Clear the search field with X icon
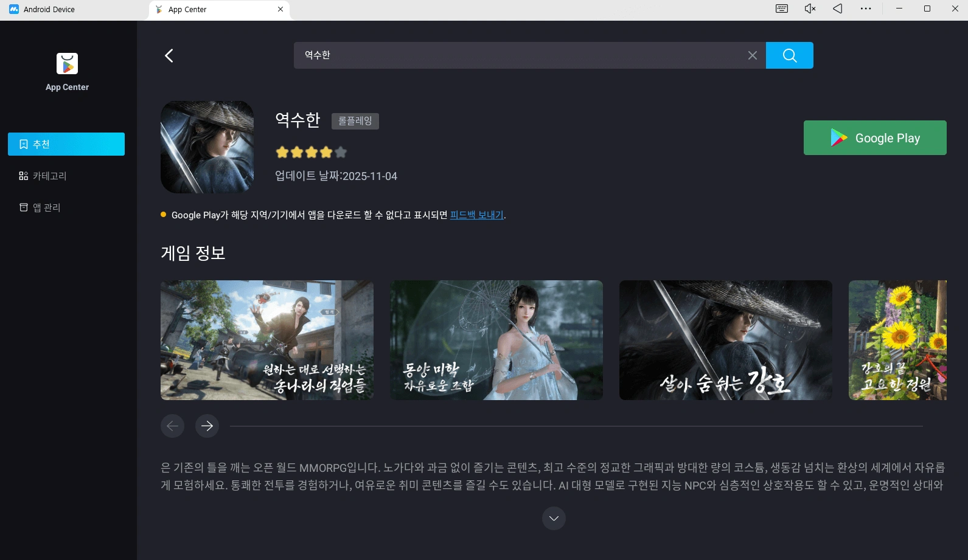 pyautogui.click(x=753, y=55)
